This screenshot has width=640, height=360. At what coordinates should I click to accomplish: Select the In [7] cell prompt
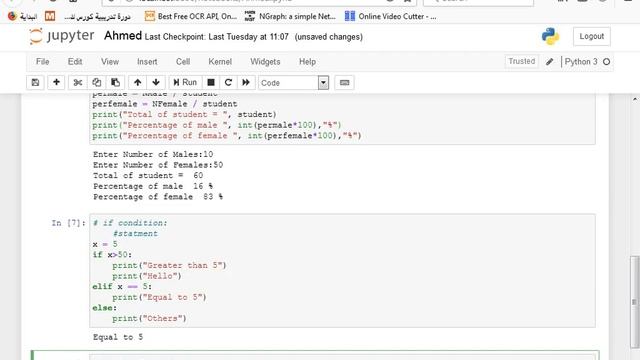pyautogui.click(x=68, y=223)
